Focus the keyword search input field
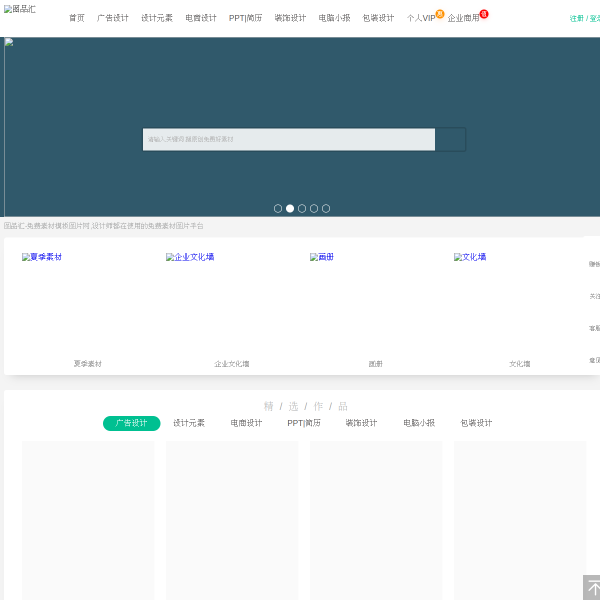 click(x=289, y=139)
